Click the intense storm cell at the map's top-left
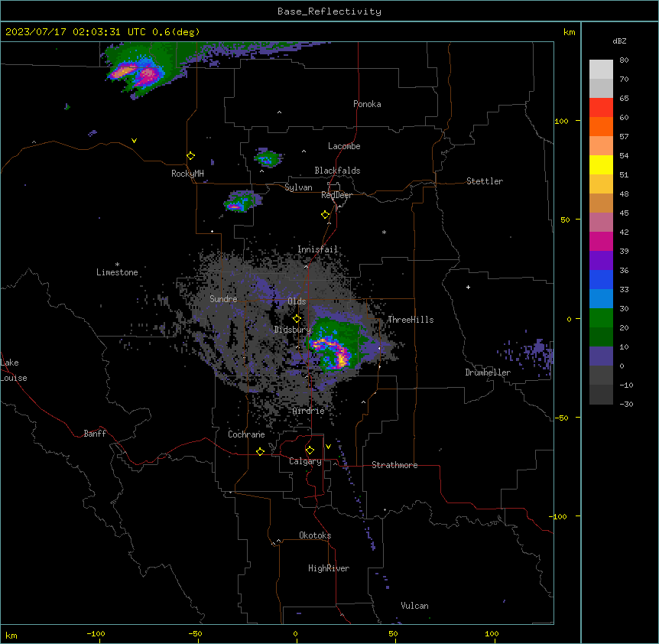Screen dimensions: 659x644 (137, 73)
